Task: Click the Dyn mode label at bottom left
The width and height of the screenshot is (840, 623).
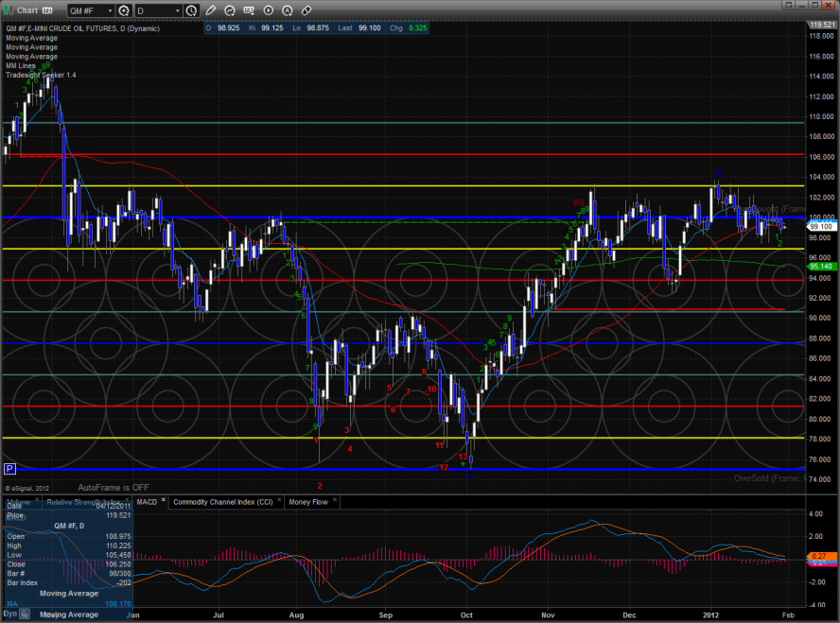Action: 10,614
